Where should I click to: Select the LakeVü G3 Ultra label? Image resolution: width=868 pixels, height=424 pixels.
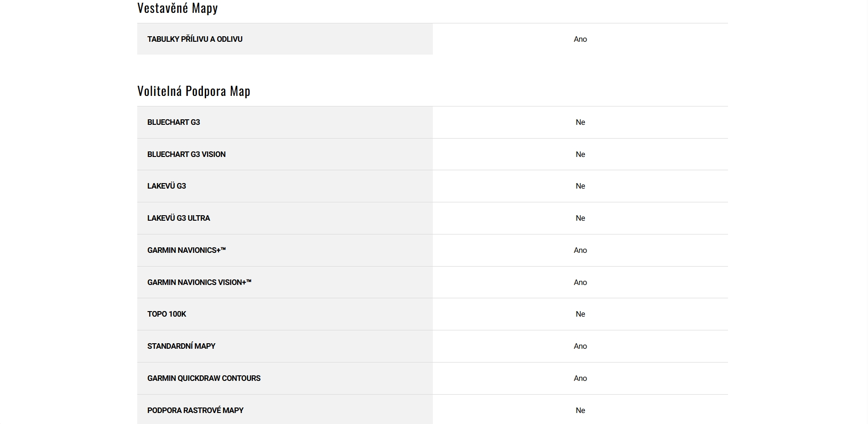(x=179, y=218)
